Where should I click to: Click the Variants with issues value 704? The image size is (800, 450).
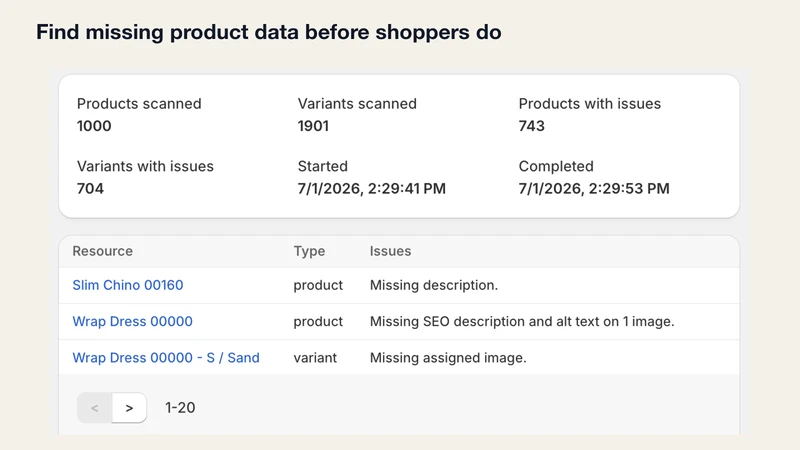[90, 189]
